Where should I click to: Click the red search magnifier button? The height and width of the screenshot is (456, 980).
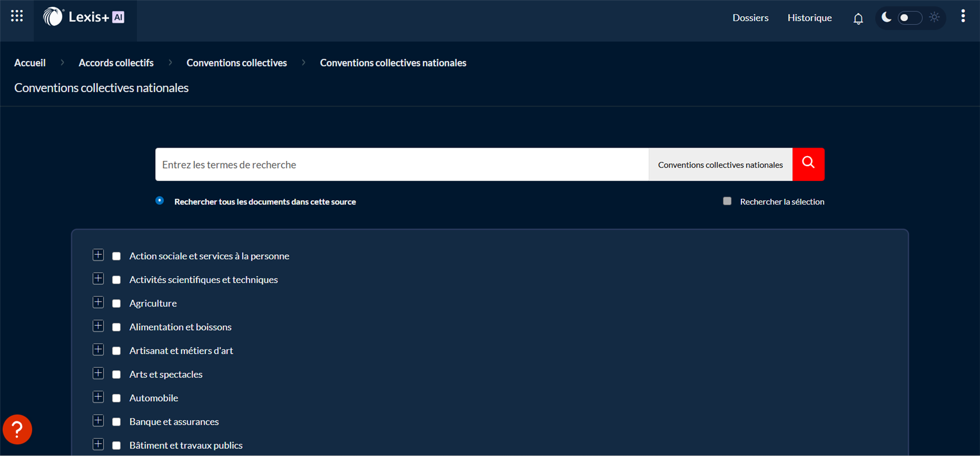tap(808, 164)
